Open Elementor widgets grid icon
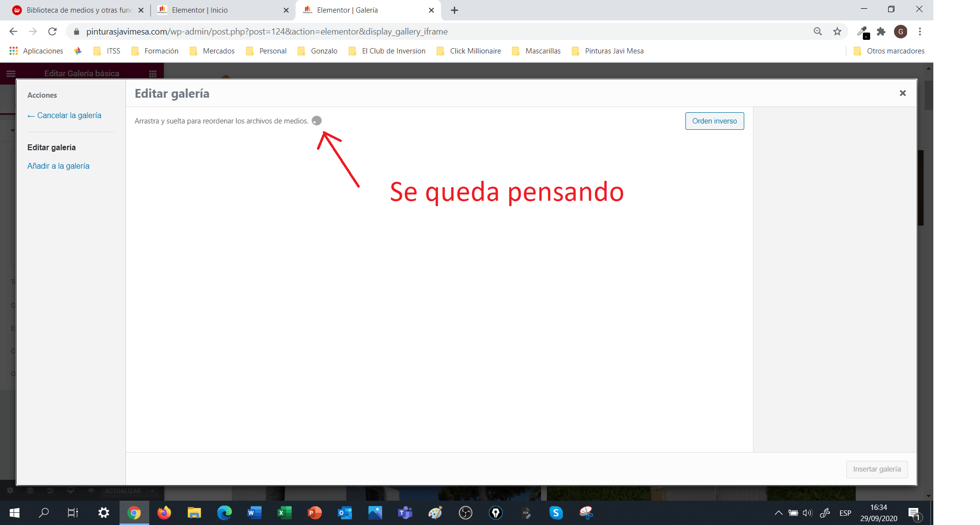This screenshot has width=980, height=525. pyautogui.click(x=153, y=74)
